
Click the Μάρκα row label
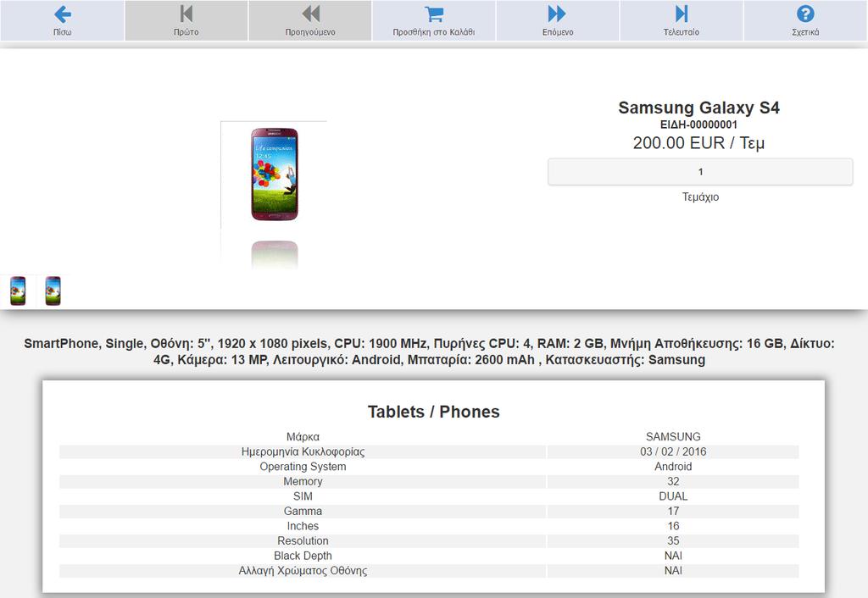(303, 437)
